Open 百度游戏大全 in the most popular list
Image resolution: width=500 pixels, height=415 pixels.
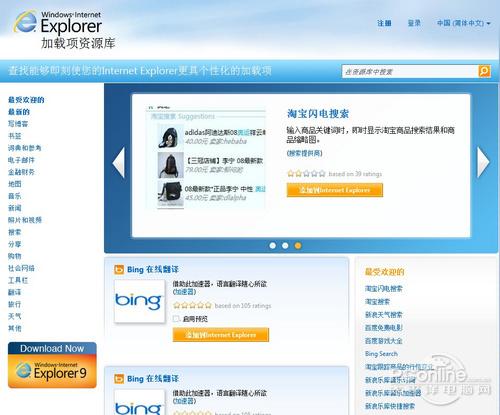coord(384,341)
